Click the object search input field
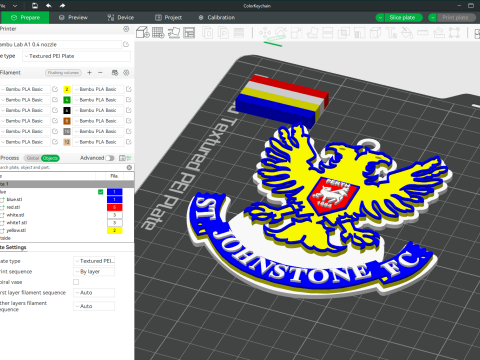 pyautogui.click(x=62, y=167)
